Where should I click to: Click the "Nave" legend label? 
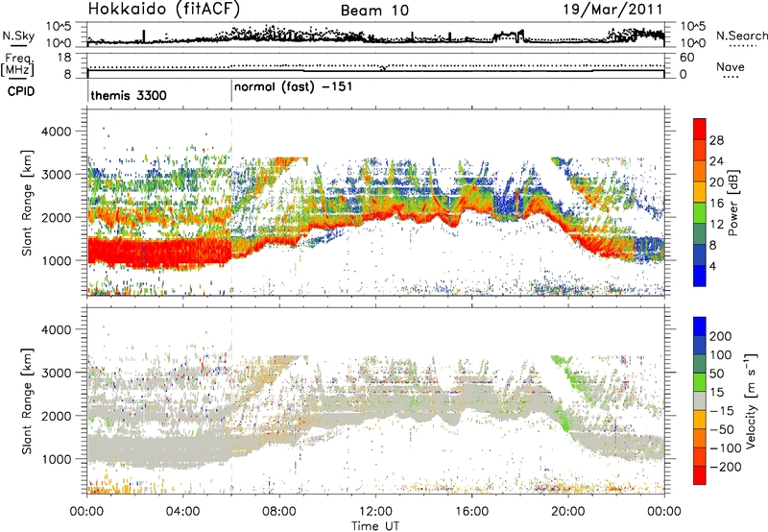click(x=731, y=66)
